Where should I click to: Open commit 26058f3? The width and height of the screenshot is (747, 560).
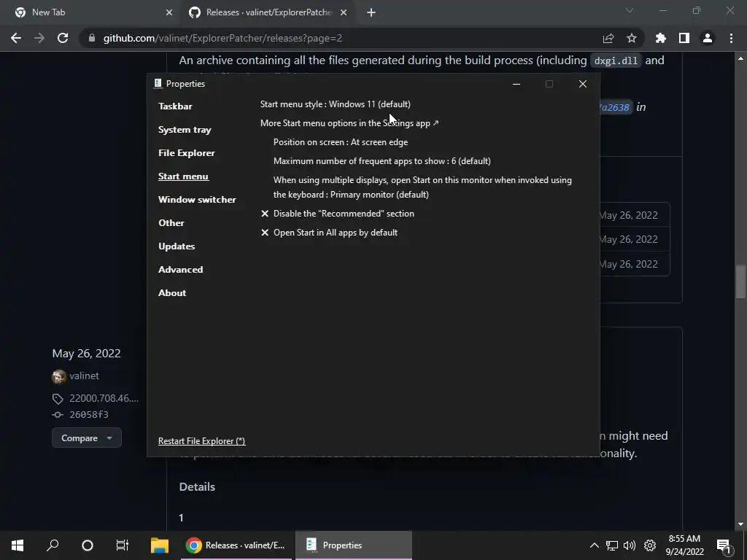88,414
